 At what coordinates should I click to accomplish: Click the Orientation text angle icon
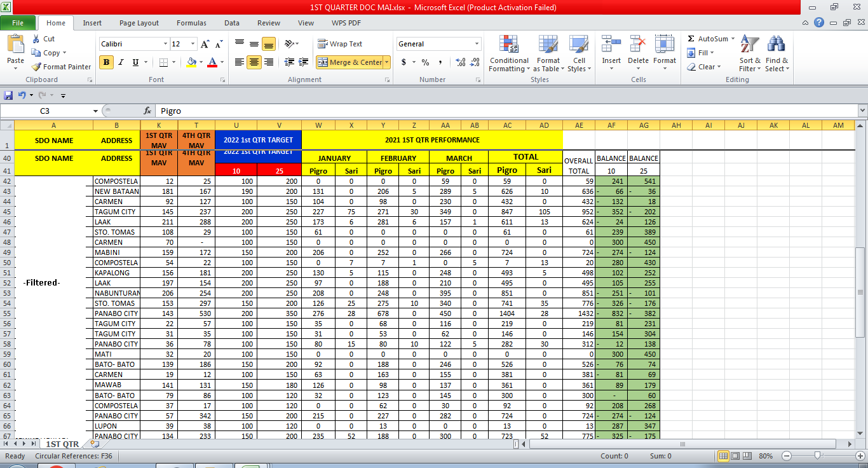[x=290, y=44]
